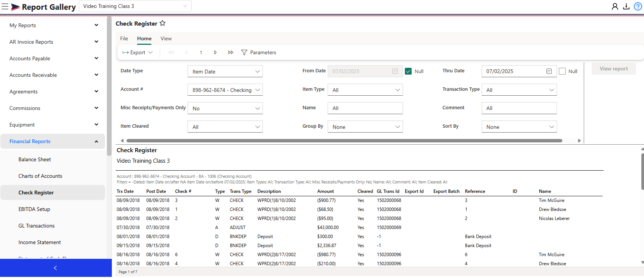Image resolution: width=644 pixels, height=278 pixels.
Task: Open Video Training Class 3 dropdown
Action: pyautogui.click(x=135, y=6)
